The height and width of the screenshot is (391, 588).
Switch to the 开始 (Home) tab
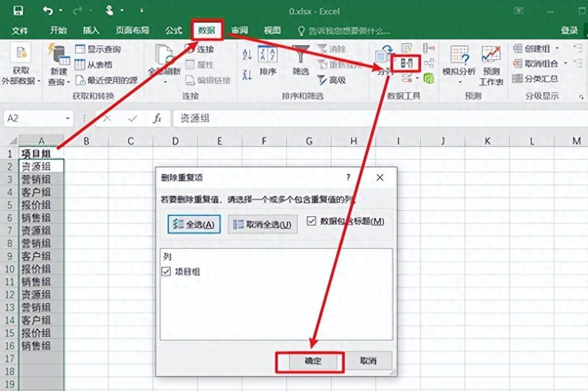[x=58, y=30]
